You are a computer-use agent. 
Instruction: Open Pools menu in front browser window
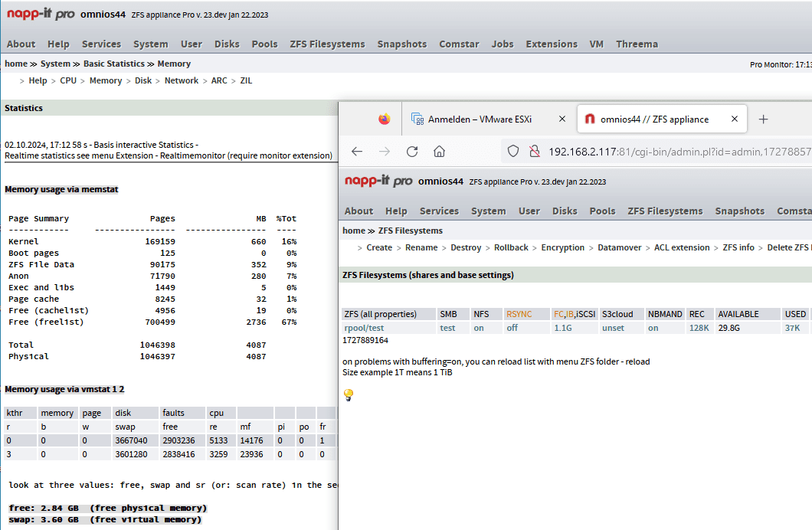[x=602, y=211]
